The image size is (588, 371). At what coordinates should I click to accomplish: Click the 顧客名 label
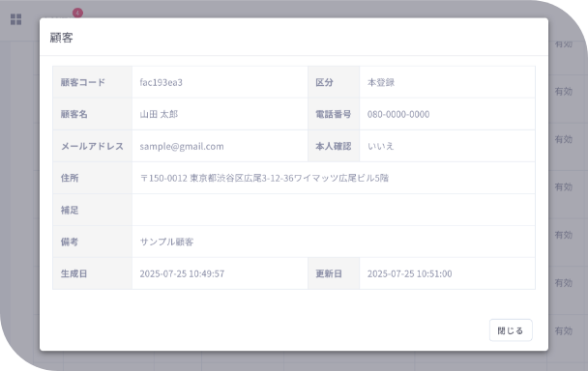pyautogui.click(x=73, y=114)
